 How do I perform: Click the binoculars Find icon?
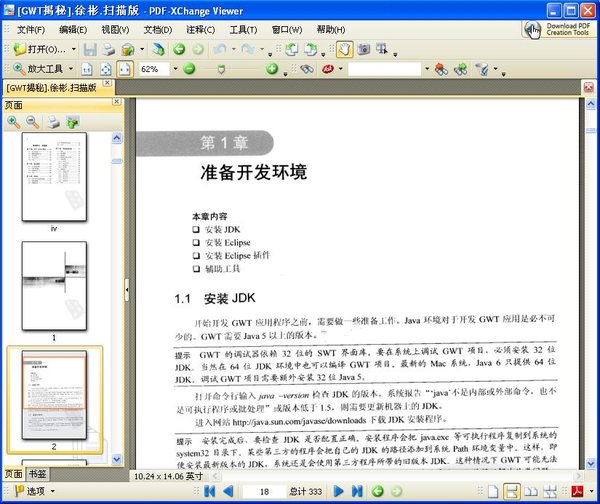307,69
